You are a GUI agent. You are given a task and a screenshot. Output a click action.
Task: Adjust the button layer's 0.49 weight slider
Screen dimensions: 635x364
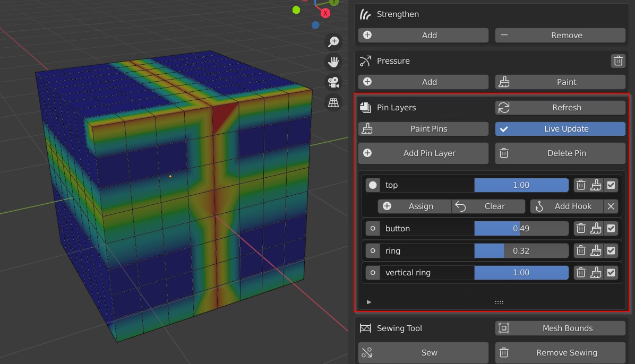[521, 228]
